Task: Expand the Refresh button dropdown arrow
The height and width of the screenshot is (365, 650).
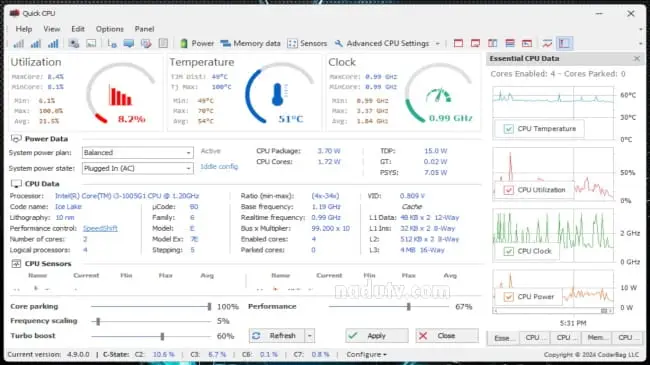Action: point(310,336)
